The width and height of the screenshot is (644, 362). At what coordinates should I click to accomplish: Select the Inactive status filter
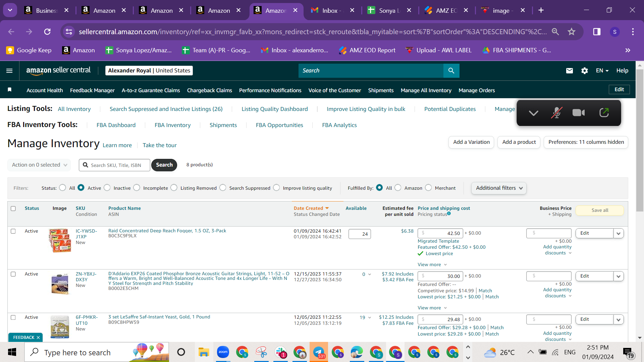pyautogui.click(x=107, y=188)
